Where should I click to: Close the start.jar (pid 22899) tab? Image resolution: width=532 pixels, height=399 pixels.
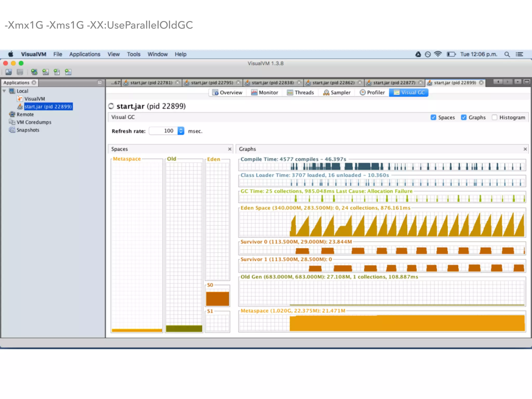tap(481, 83)
